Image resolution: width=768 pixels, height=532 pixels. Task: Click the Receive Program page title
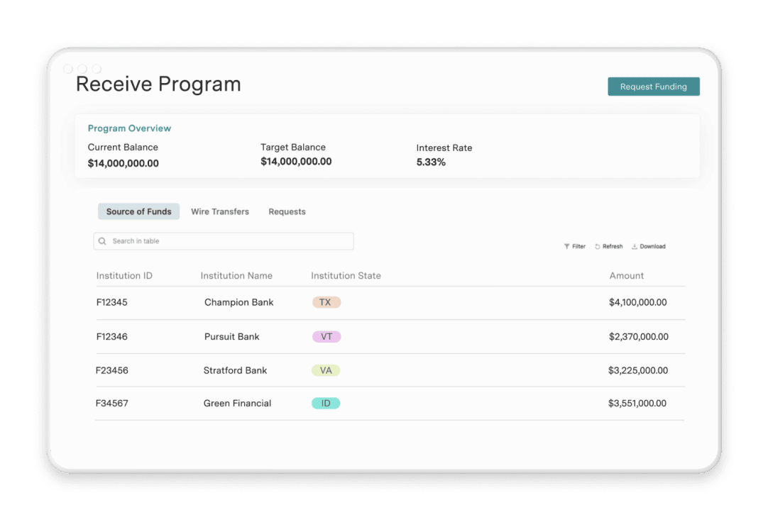[x=158, y=84]
